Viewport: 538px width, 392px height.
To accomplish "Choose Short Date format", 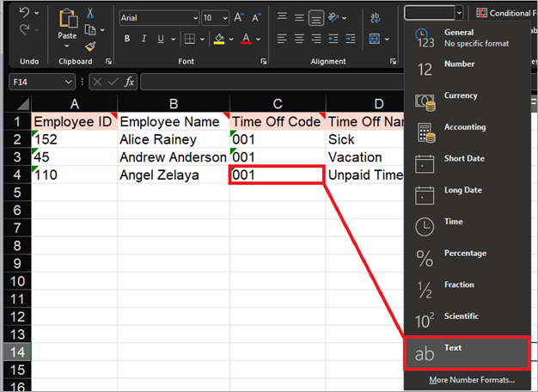I will pyautogui.click(x=468, y=164).
